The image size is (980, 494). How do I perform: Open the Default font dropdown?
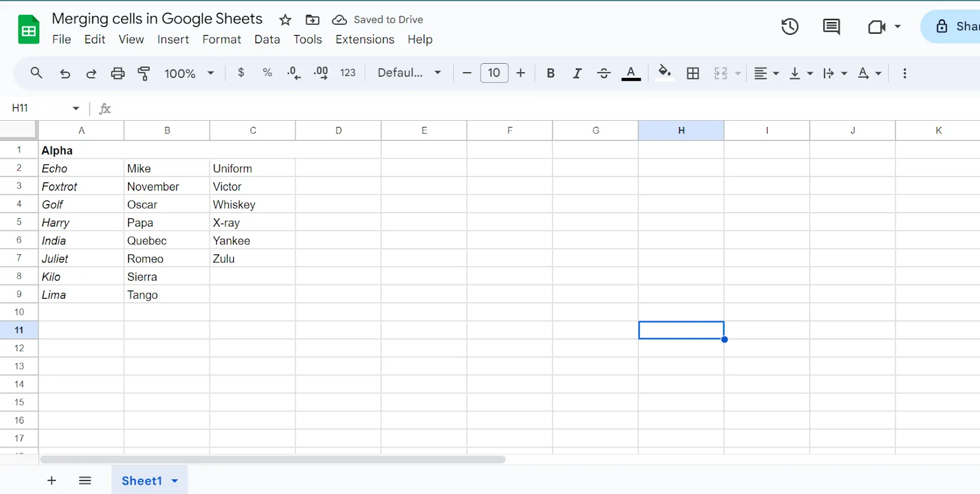[x=409, y=73]
